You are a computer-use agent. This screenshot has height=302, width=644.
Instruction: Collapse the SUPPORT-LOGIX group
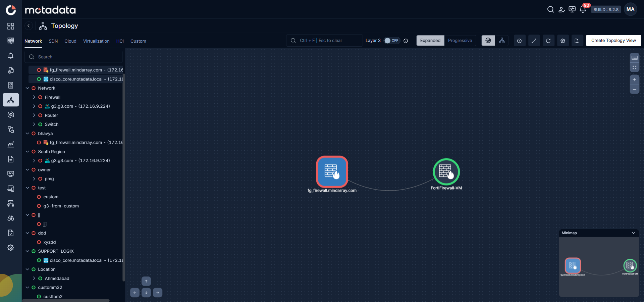point(28,251)
